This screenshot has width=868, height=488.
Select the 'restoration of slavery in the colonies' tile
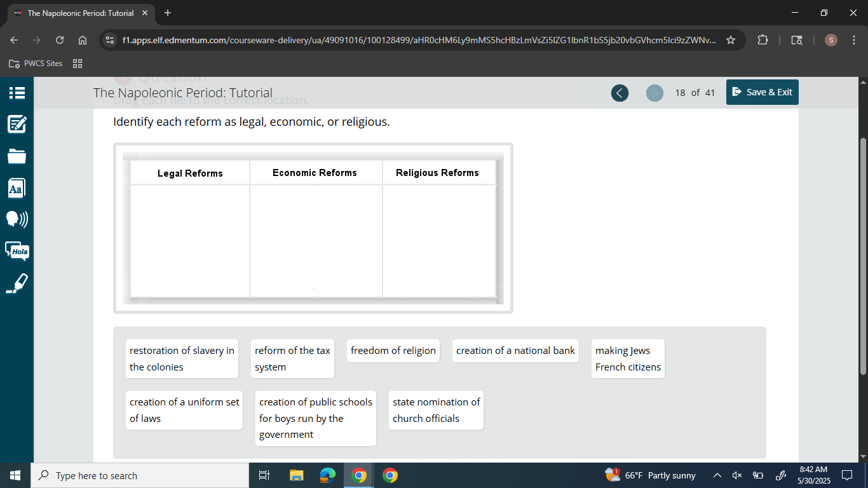pyautogui.click(x=182, y=359)
